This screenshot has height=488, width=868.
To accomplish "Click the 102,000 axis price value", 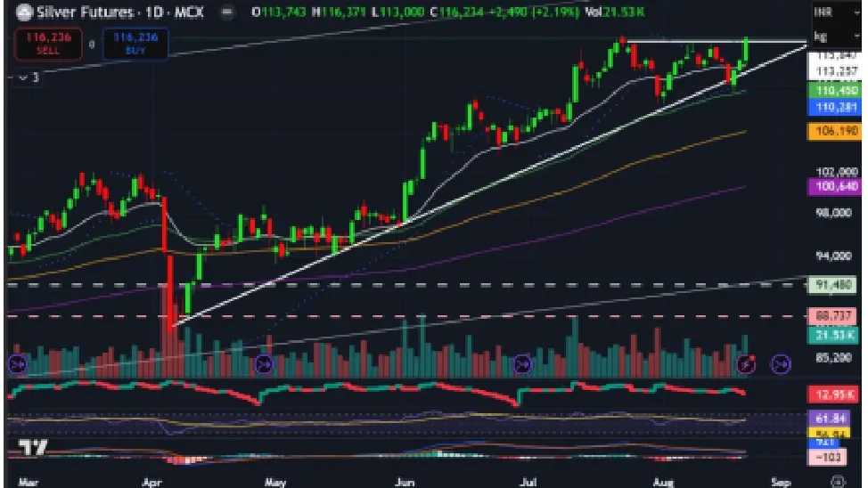I will [836, 172].
